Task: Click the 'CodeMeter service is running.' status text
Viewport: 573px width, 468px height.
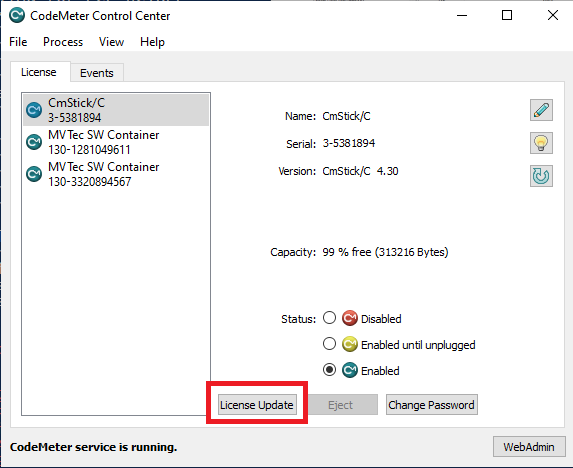Action: point(94,447)
